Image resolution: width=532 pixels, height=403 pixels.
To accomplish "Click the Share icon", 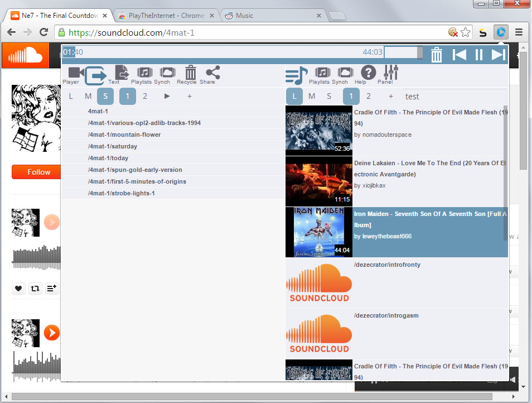I will click(x=213, y=73).
